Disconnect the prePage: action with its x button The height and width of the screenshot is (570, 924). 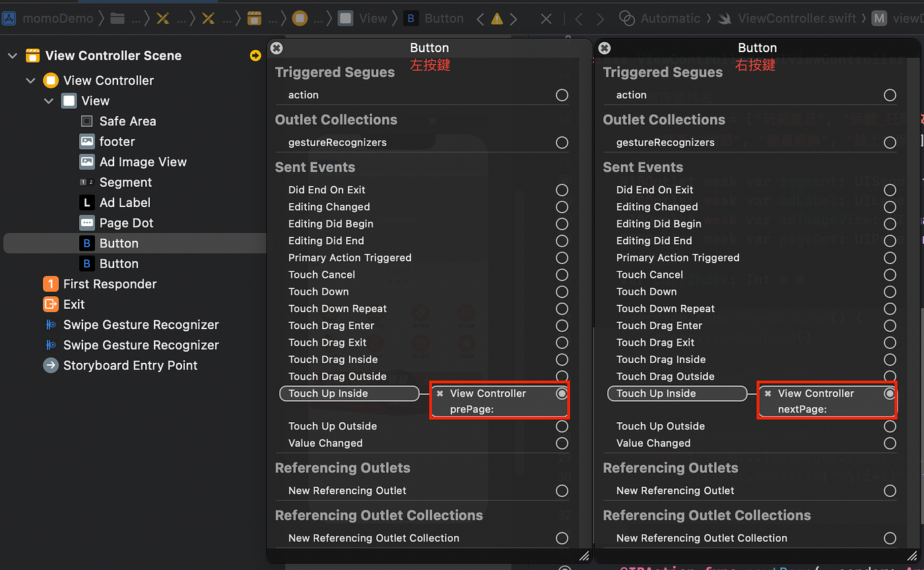pos(440,393)
